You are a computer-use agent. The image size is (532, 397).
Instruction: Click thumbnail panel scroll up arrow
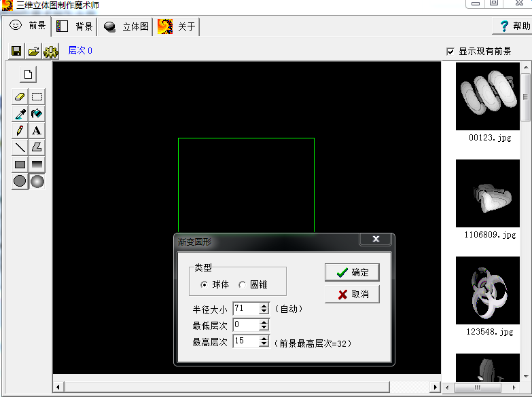(x=526, y=67)
